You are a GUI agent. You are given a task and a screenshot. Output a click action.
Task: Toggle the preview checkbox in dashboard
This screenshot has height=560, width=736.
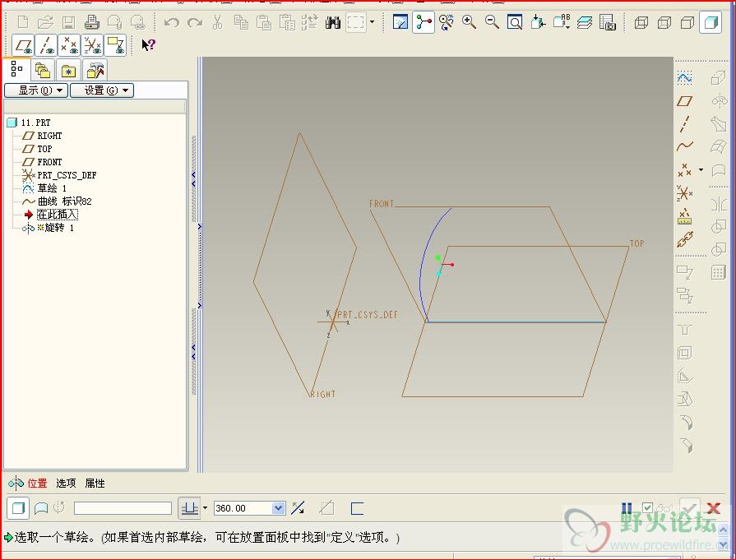(647, 508)
